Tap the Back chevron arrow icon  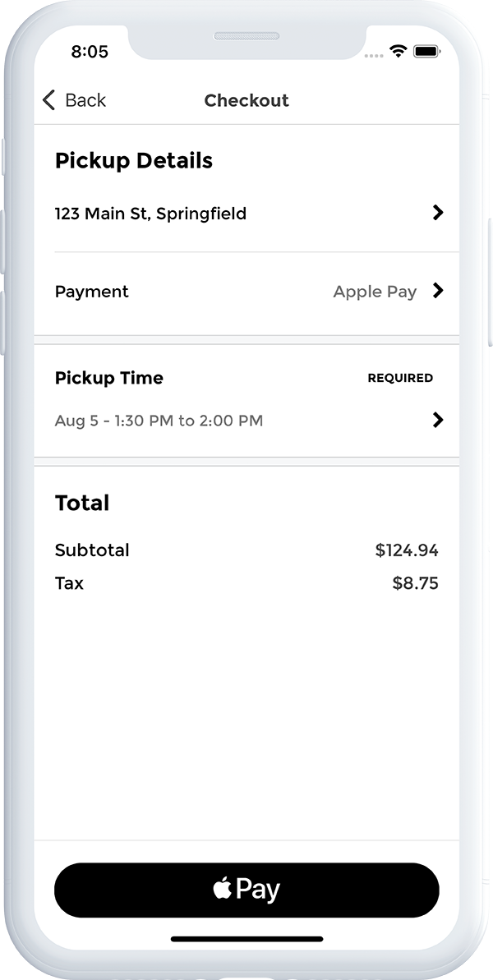48,100
